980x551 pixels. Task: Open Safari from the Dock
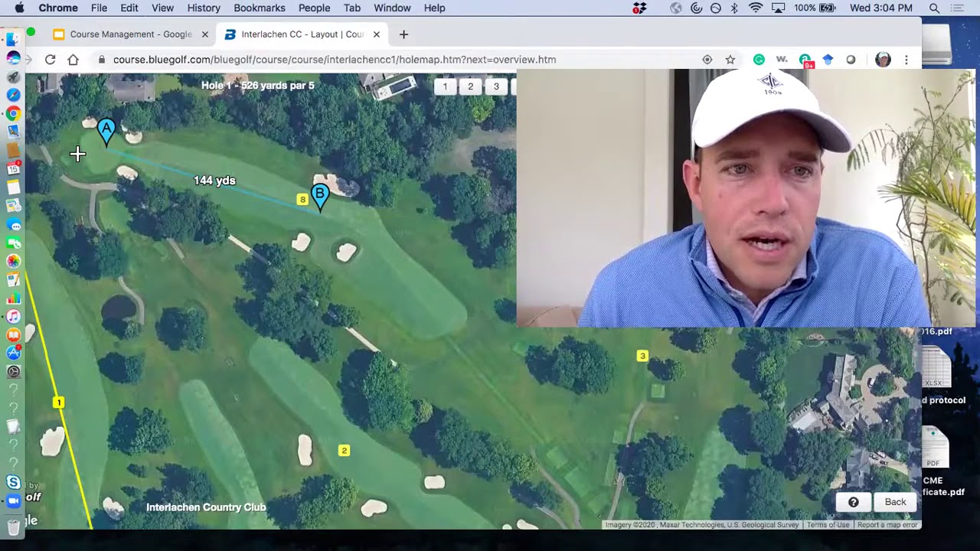click(13, 95)
